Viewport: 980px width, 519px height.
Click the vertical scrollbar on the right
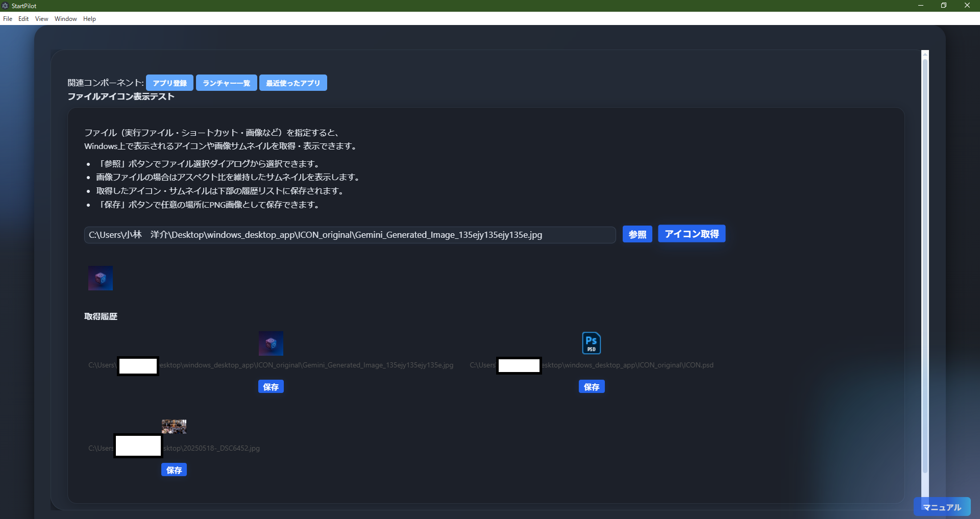[924, 255]
